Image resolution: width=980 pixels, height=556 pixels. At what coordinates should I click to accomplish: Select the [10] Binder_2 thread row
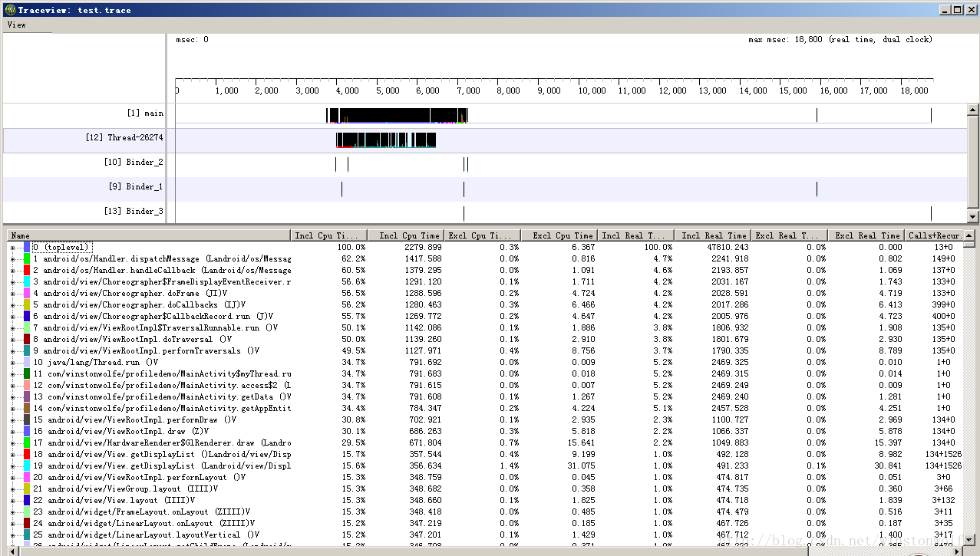click(x=484, y=164)
